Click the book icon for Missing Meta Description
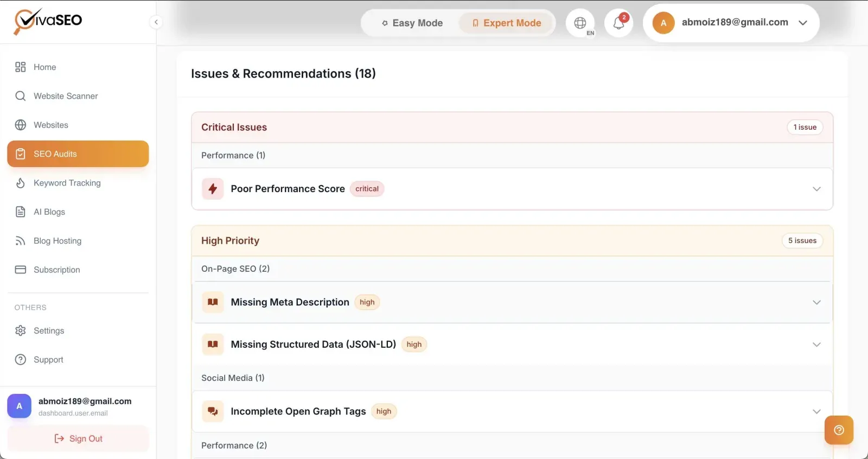Viewport: 868px width, 459px height. point(213,302)
